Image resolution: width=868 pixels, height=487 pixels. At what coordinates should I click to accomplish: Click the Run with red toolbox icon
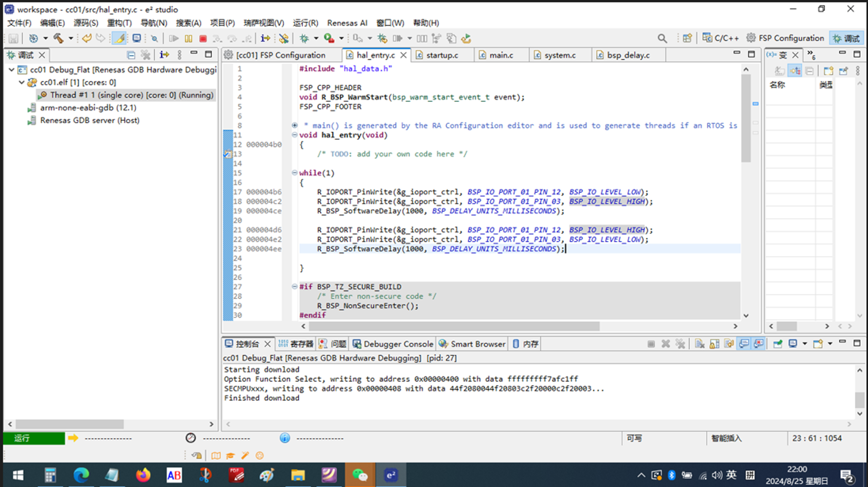coord(329,38)
